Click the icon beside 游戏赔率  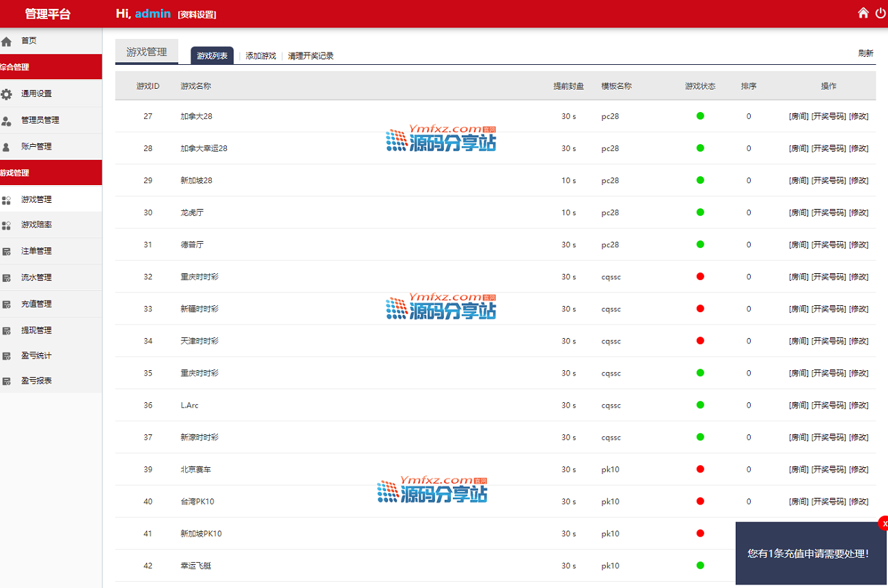coord(7,225)
